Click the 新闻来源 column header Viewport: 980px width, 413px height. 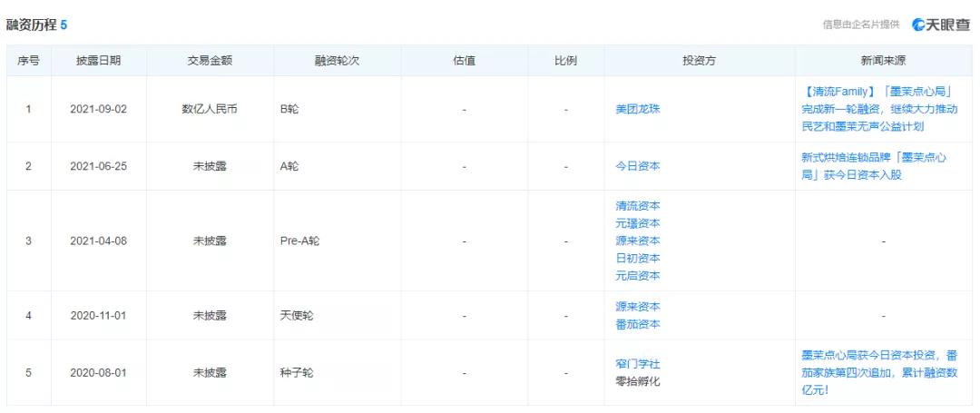(x=883, y=61)
